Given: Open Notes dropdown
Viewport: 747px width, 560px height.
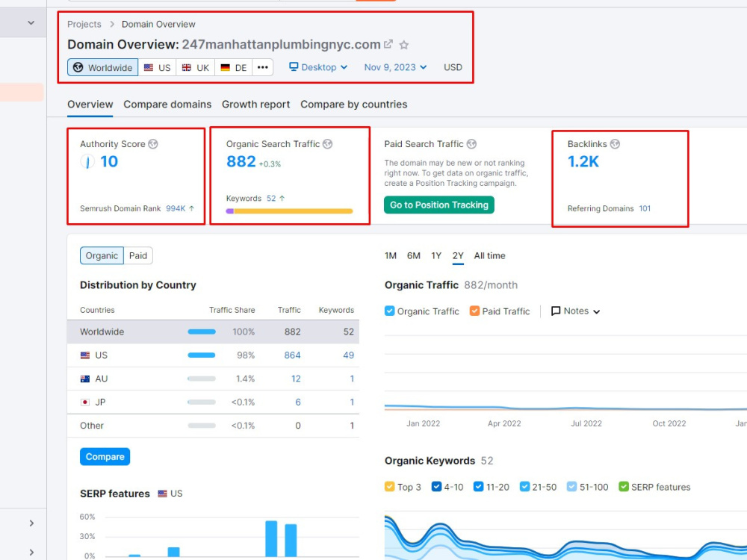Looking at the screenshot, I should [575, 311].
